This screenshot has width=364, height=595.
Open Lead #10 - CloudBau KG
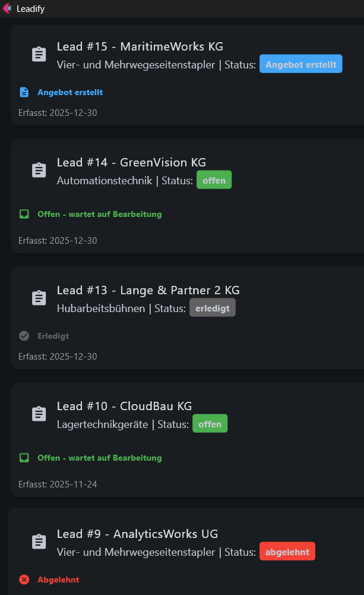click(124, 406)
